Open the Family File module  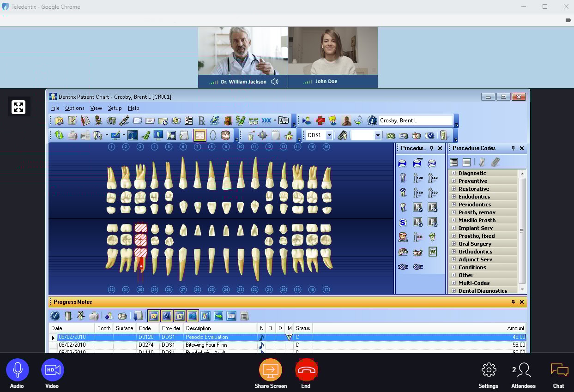pyautogui.click(x=59, y=120)
